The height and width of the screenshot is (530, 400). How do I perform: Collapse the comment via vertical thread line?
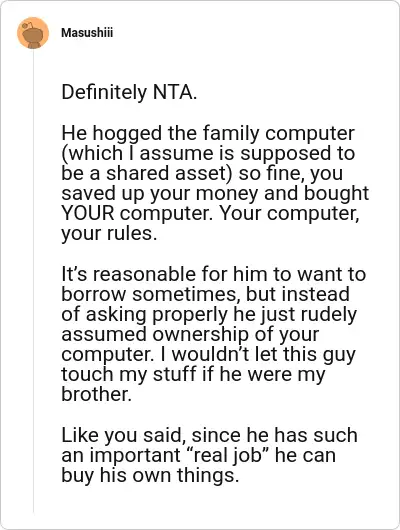(33, 281)
